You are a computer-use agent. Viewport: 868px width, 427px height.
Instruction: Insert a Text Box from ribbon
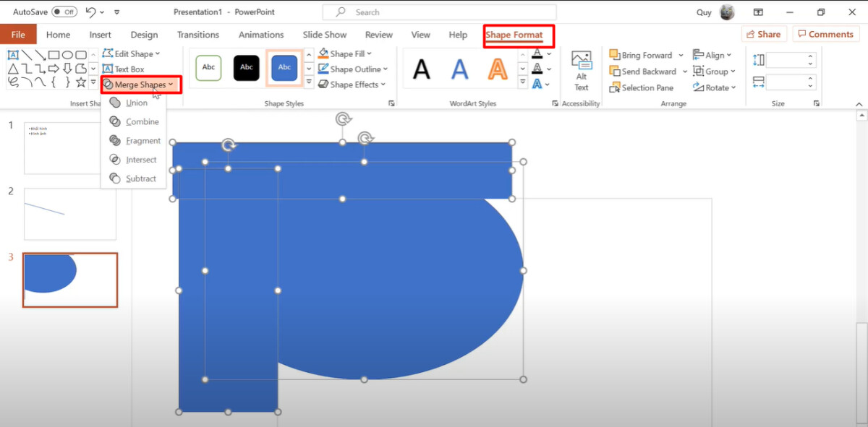(x=124, y=69)
